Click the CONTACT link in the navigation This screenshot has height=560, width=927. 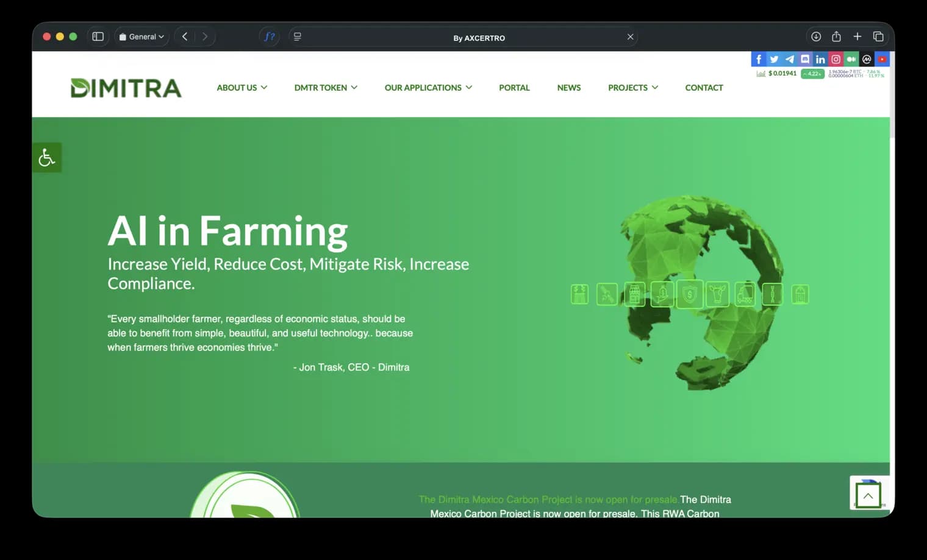pyautogui.click(x=704, y=88)
